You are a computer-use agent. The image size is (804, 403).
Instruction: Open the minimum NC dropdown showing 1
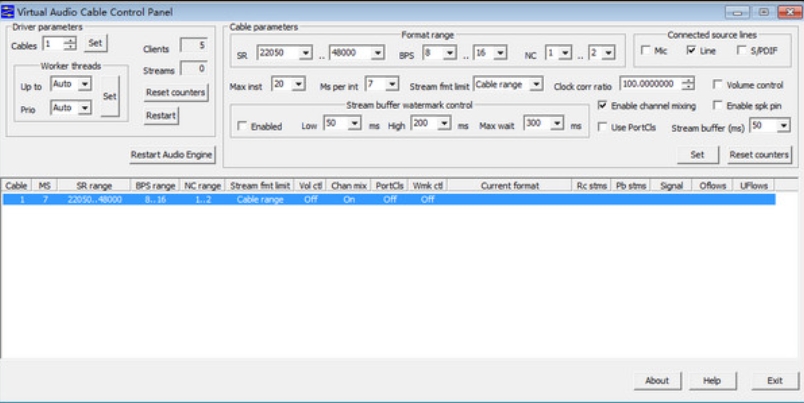(565, 53)
